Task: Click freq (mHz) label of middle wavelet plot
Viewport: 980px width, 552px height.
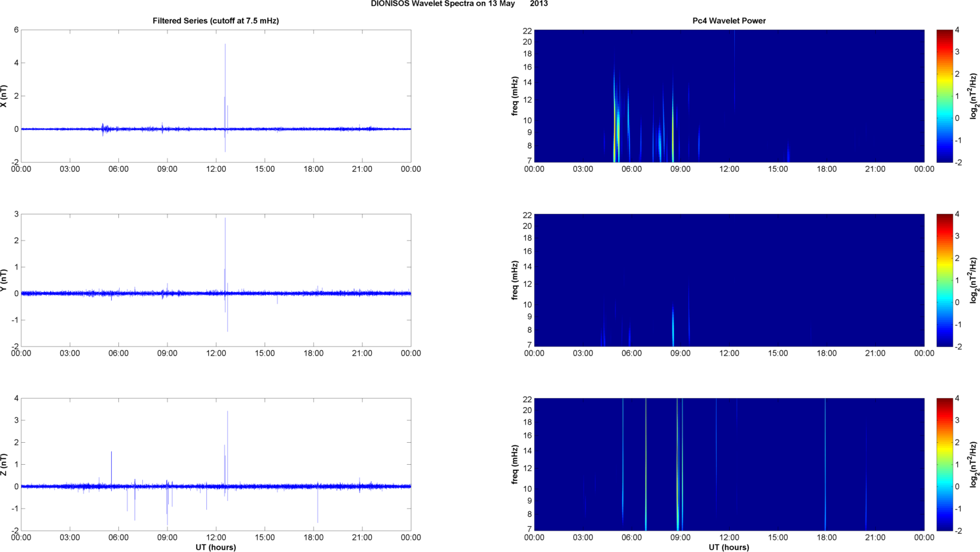Action: (x=515, y=281)
